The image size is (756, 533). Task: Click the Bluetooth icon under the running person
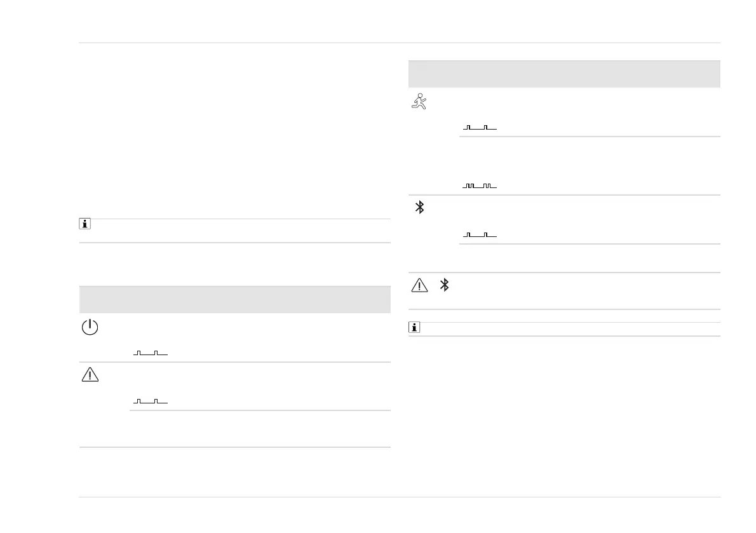point(419,207)
